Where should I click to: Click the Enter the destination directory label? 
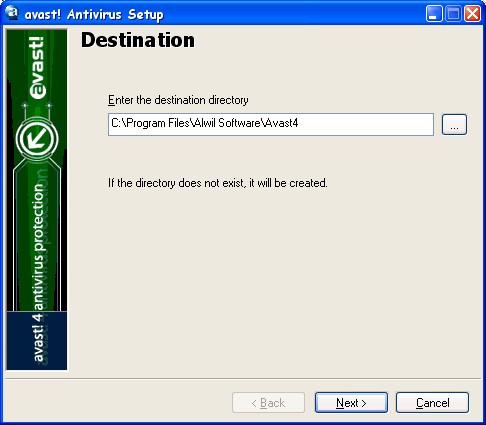pyautogui.click(x=178, y=100)
